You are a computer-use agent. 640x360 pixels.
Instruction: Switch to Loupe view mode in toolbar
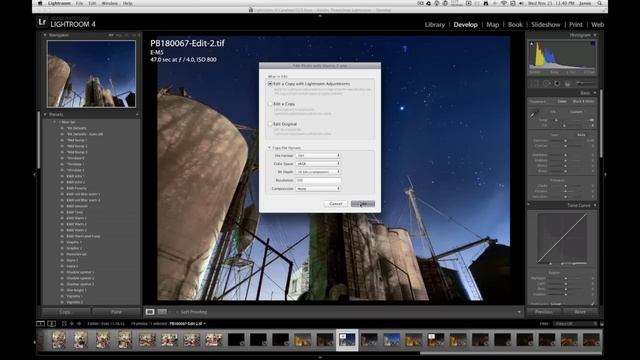150,312
